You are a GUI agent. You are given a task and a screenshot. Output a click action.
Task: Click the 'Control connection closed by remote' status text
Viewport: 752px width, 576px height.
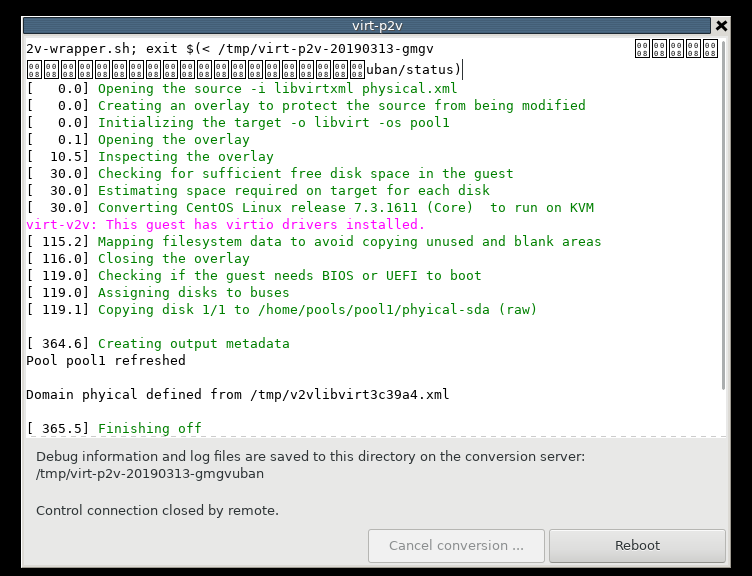coord(157,510)
